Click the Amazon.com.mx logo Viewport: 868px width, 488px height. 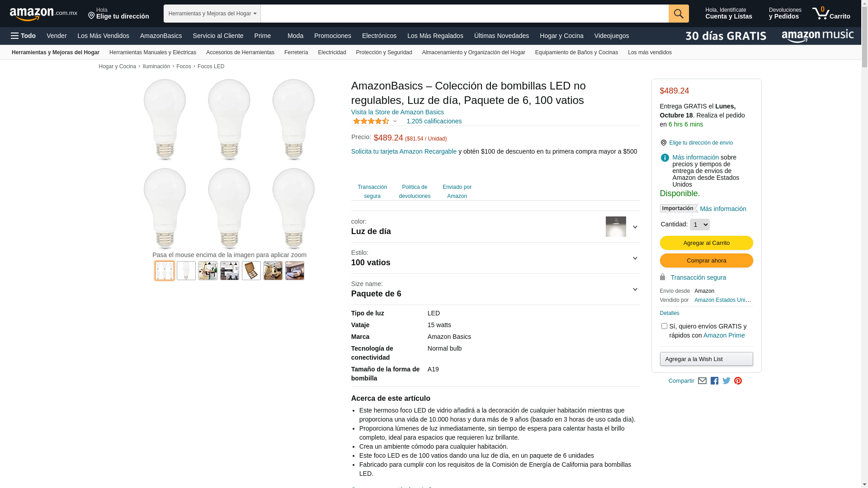43,14
